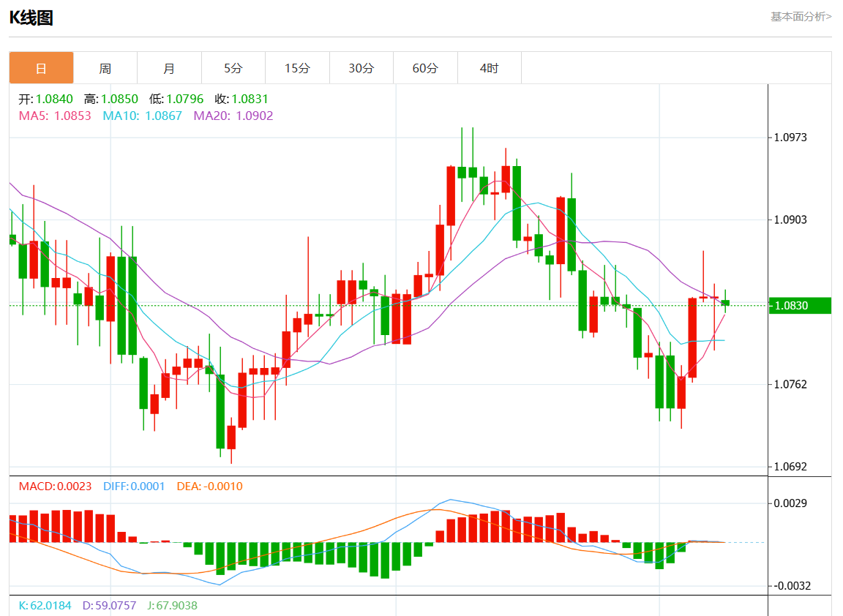Click the 0.0029 MACD axis label
This screenshot has height=616, width=843.
pos(790,503)
